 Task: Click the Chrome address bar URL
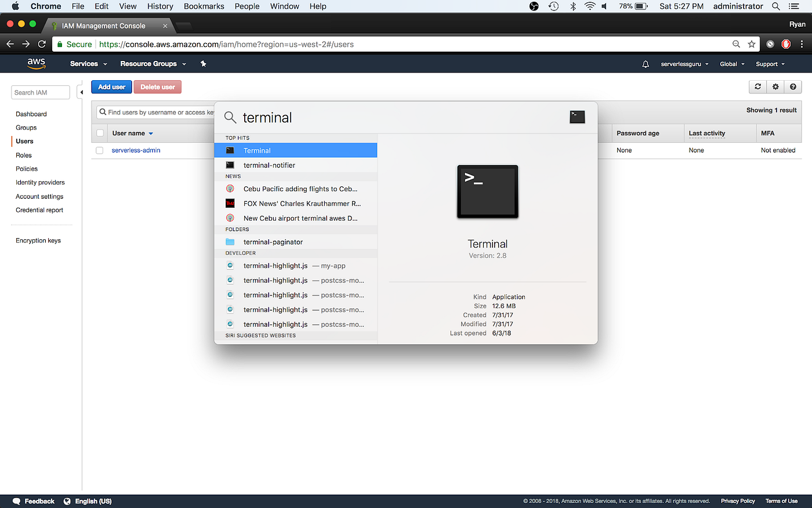(x=226, y=44)
